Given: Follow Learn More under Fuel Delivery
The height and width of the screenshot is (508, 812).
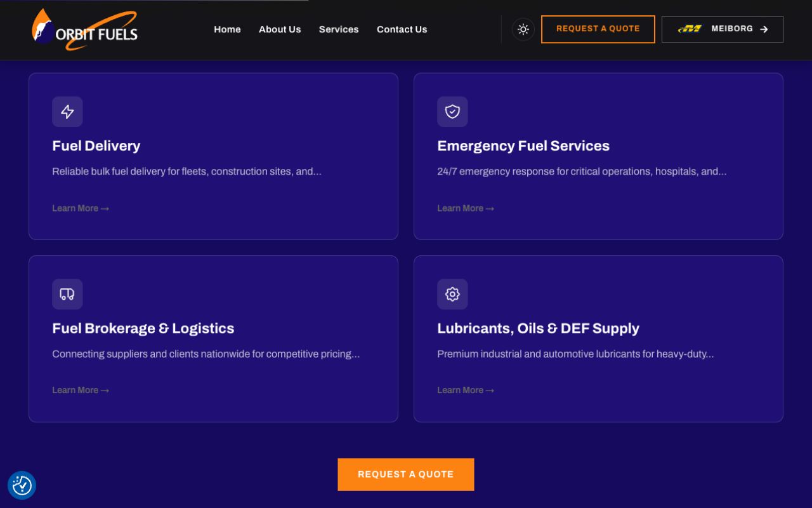Looking at the screenshot, I should pyautogui.click(x=81, y=208).
